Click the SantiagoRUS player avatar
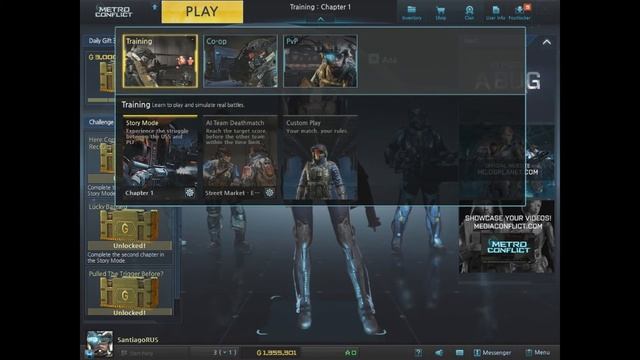640x360 pixels. point(100,344)
